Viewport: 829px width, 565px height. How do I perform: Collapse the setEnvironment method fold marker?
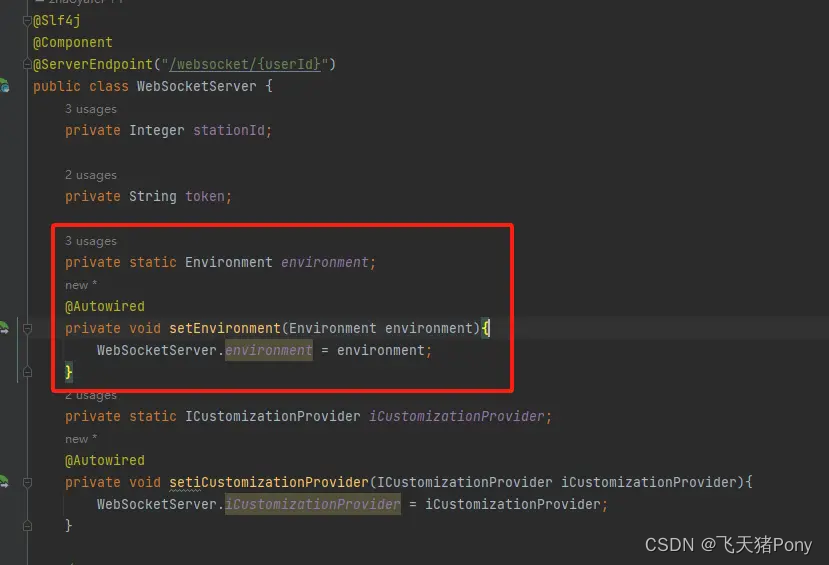(x=27, y=329)
